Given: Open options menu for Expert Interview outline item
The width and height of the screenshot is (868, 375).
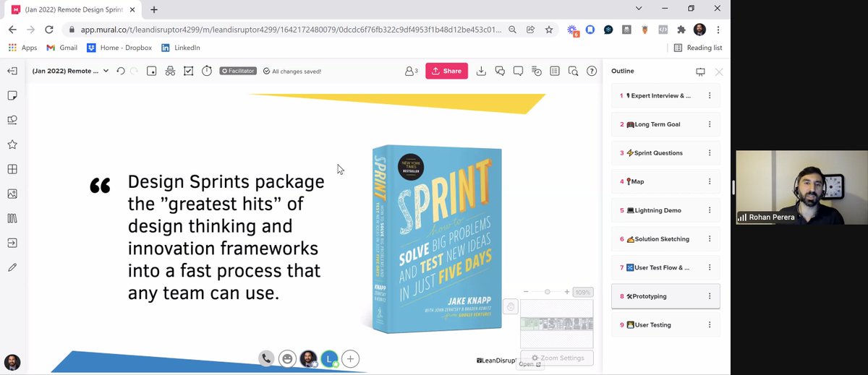Looking at the screenshot, I should pyautogui.click(x=710, y=95).
